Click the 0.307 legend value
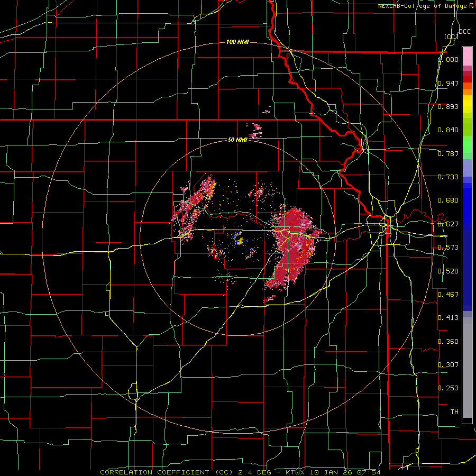This screenshot has height=476, width=476. point(448,365)
